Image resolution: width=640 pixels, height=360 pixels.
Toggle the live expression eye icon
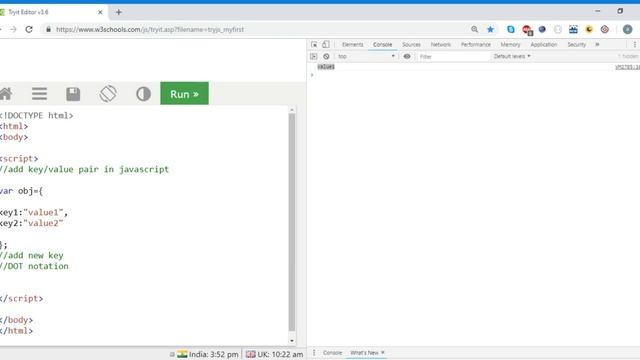407,56
